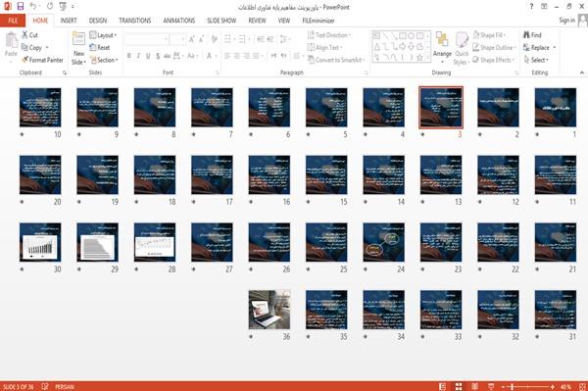Increase font size with large A icon

click(192, 39)
